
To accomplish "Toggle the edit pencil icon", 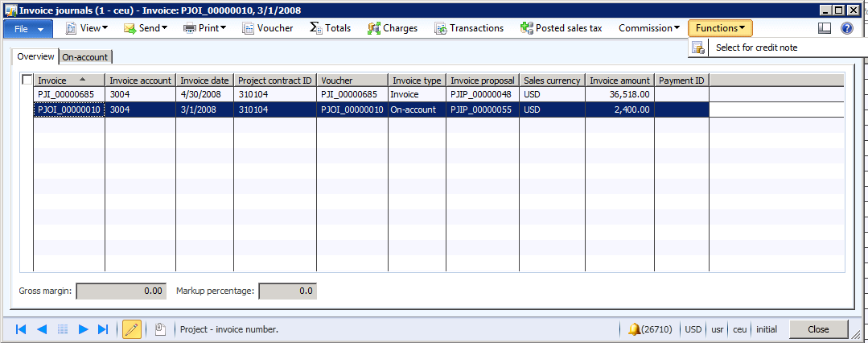I will [x=132, y=329].
